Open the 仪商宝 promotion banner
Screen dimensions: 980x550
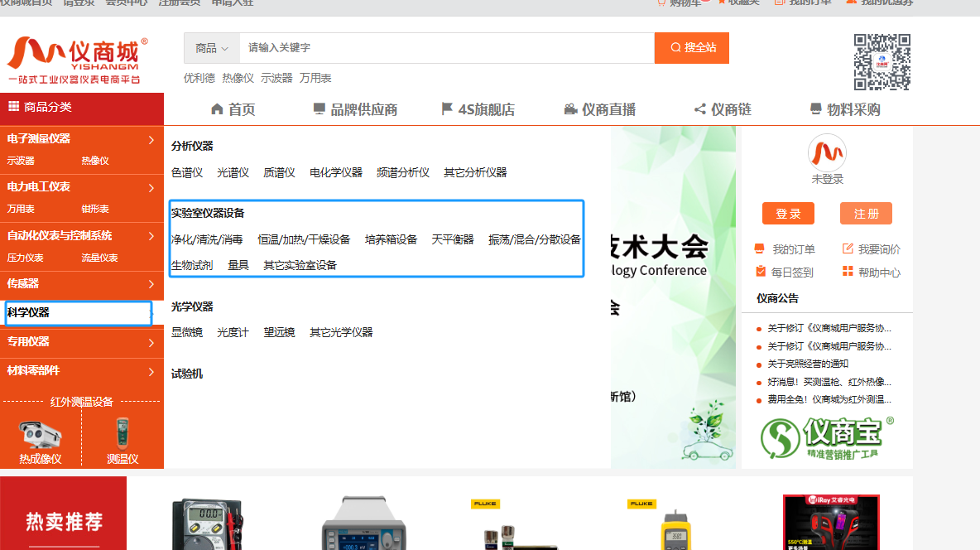[x=827, y=437]
